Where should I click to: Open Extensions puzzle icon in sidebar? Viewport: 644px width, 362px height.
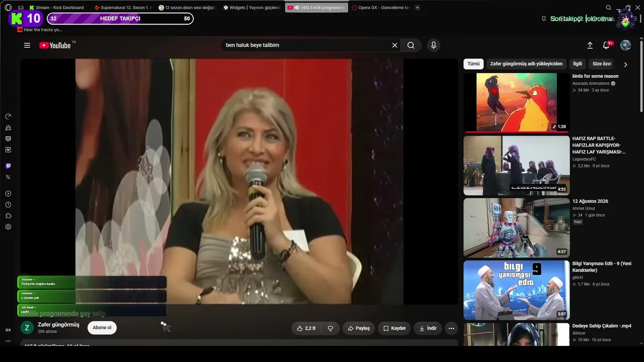tap(8, 216)
